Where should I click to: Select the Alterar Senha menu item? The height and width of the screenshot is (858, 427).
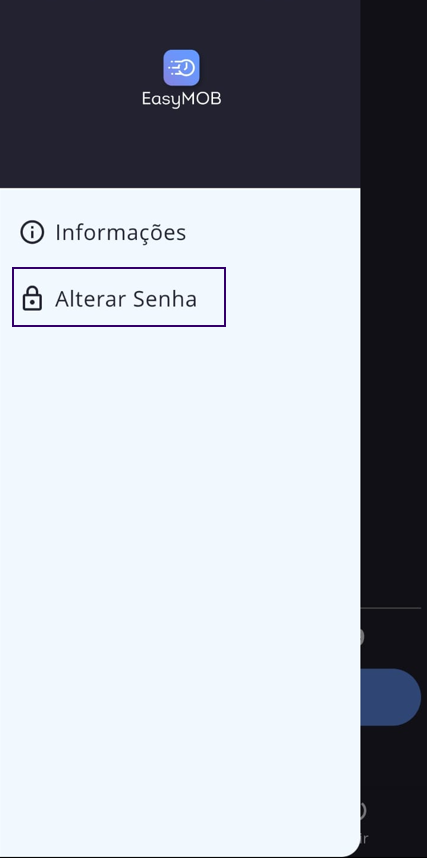pos(119,297)
